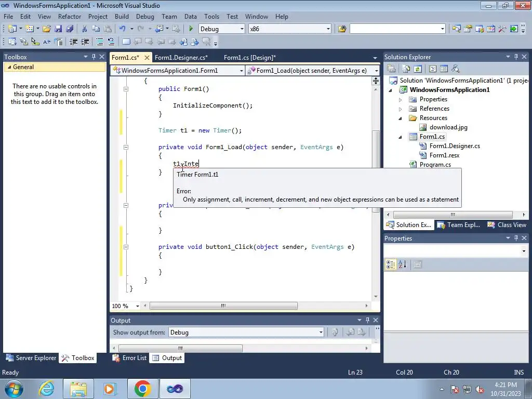Collapse the Form1_Load method outline box

(126, 147)
